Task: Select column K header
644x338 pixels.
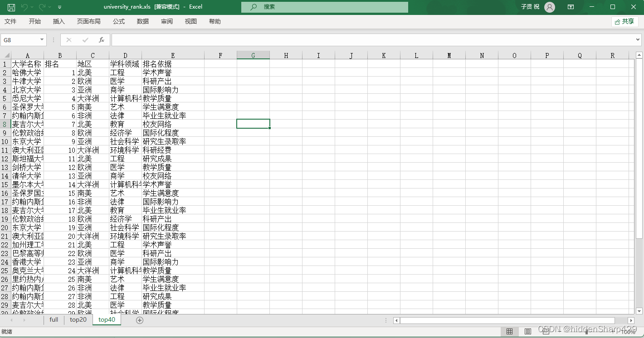Action: point(384,55)
